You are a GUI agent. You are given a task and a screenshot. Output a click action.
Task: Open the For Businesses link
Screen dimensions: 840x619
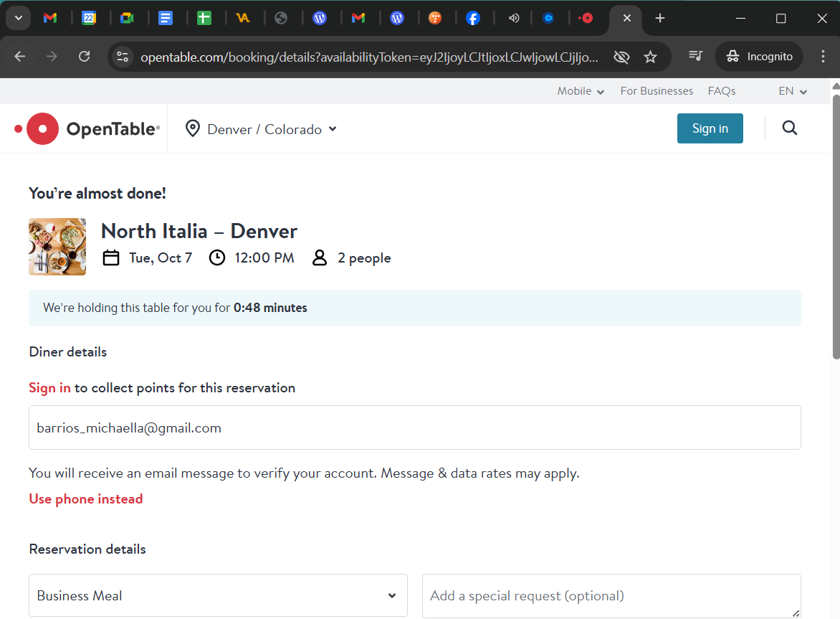click(657, 91)
